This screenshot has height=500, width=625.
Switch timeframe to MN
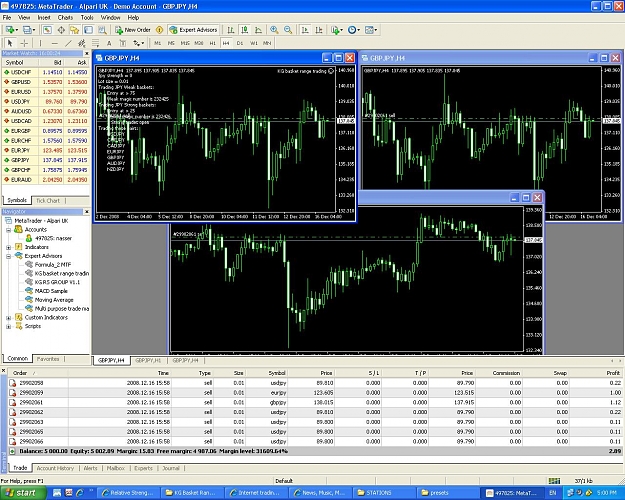(x=267, y=43)
